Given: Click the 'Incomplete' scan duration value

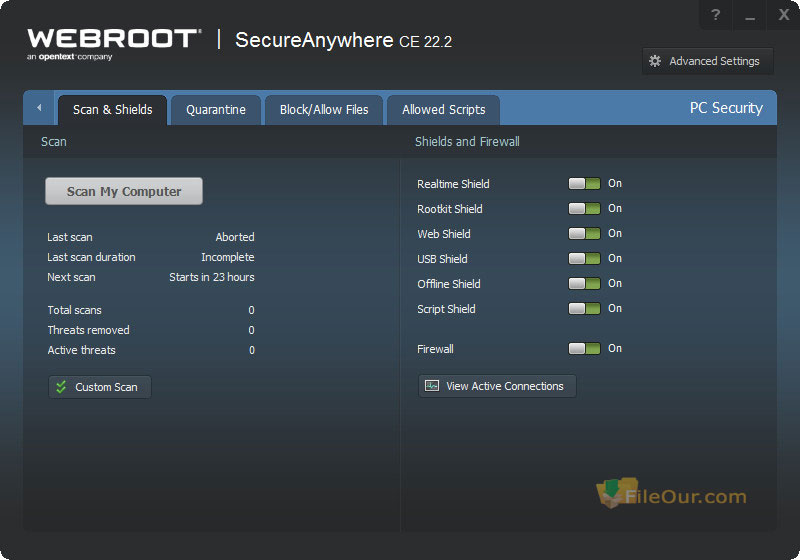Looking at the screenshot, I should (228, 257).
